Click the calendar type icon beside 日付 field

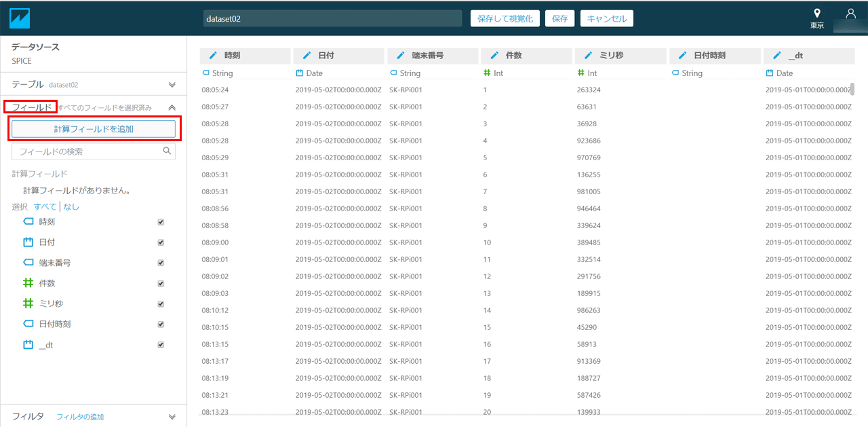(28, 242)
